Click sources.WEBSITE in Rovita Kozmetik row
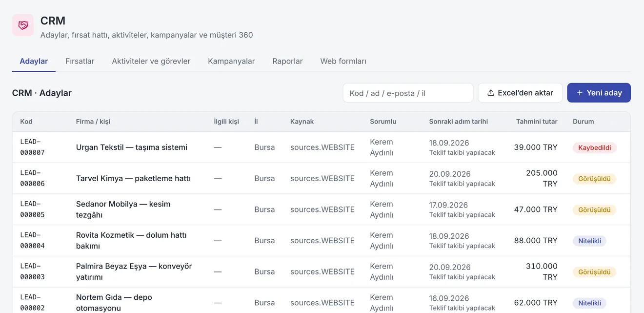This screenshot has height=313, width=644. [322, 241]
